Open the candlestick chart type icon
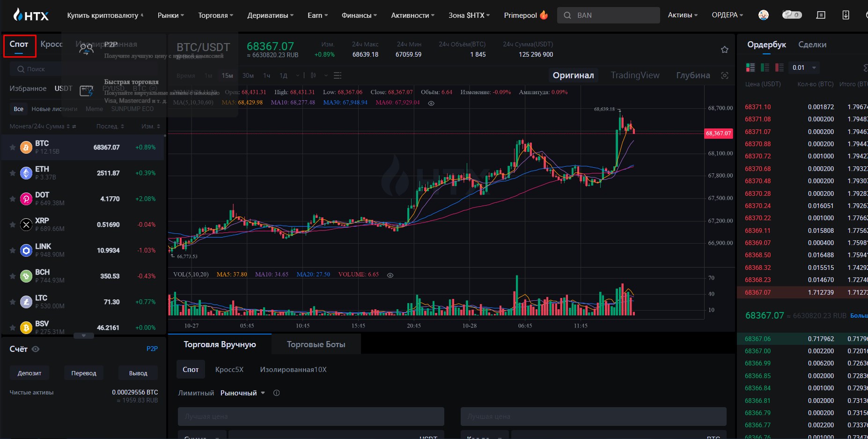The width and height of the screenshot is (868, 439). tap(313, 75)
